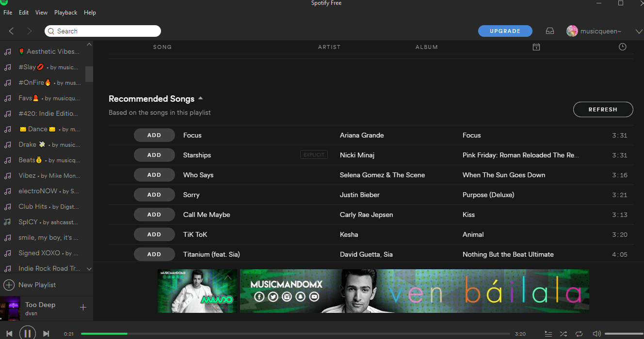Skip to previous track
Screen dimensions: 644x339
(9, 333)
